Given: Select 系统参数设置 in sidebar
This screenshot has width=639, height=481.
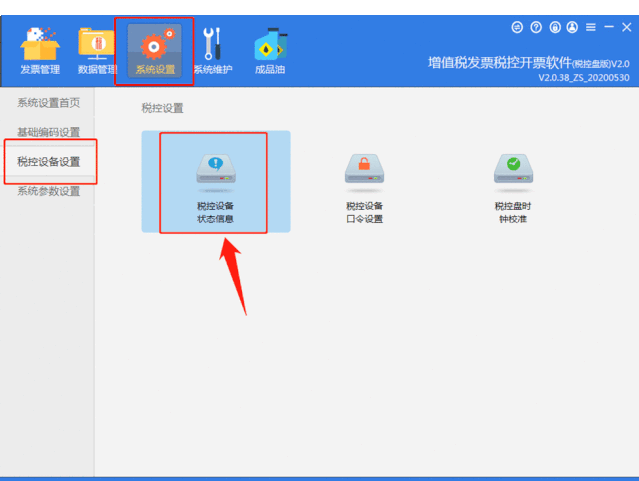Looking at the screenshot, I should 48,191.
